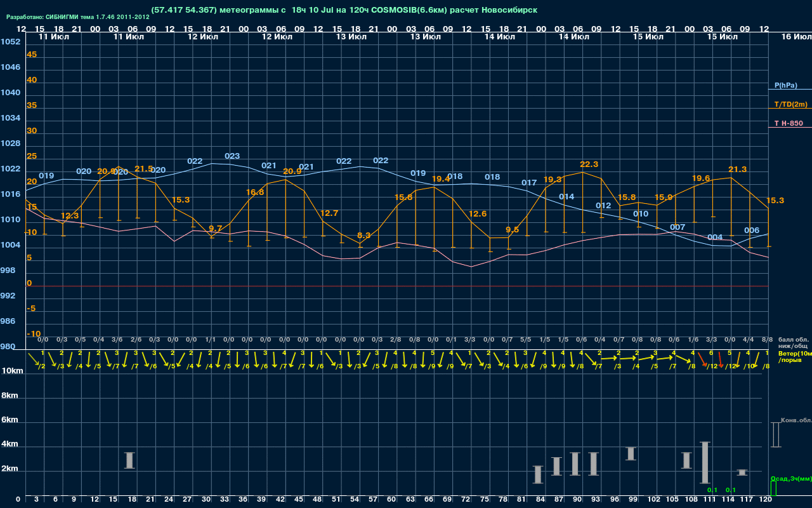812x508 pixels.
Task: Click the 2/8 cloud cover value
Action: coord(396,340)
